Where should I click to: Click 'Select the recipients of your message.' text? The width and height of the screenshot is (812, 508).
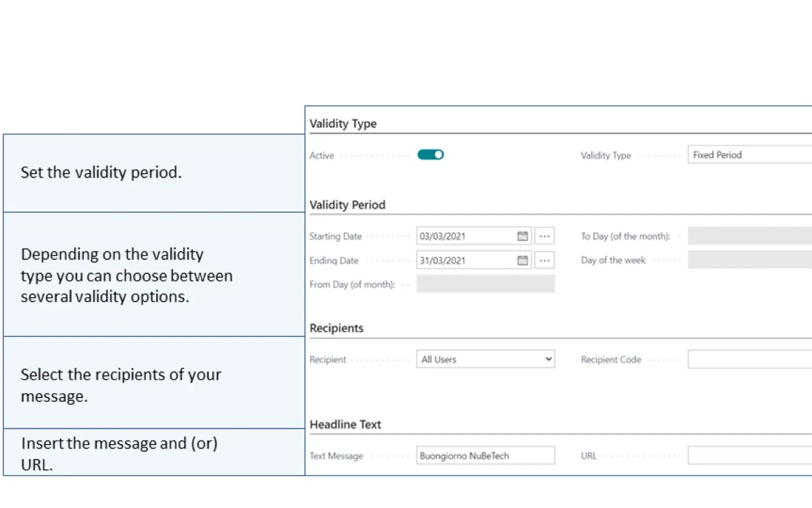click(121, 386)
